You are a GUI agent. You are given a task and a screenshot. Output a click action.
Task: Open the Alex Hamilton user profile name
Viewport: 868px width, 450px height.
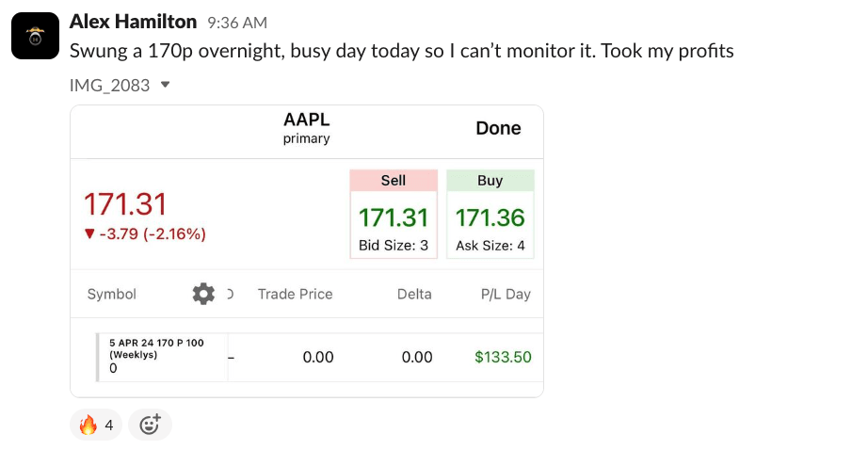pyautogui.click(x=133, y=22)
